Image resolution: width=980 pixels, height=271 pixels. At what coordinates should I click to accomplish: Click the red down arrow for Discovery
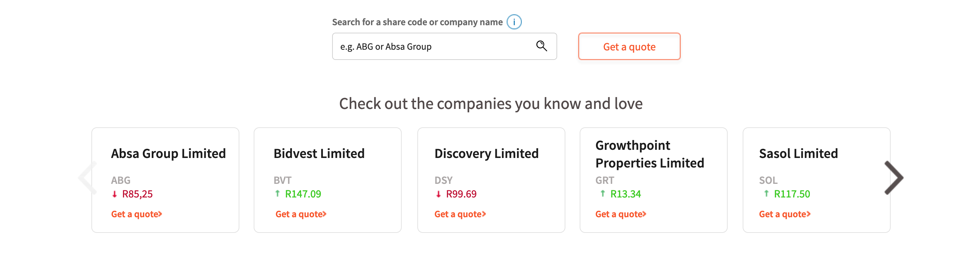tap(438, 194)
